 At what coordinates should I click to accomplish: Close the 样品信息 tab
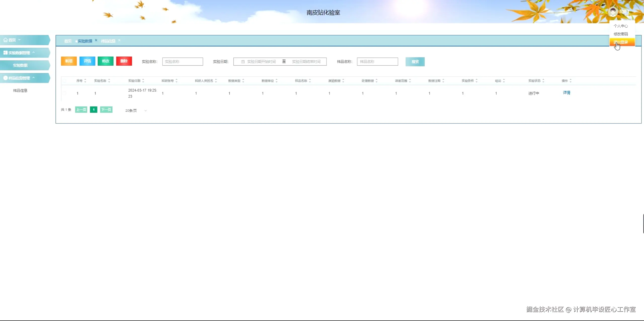119,40
